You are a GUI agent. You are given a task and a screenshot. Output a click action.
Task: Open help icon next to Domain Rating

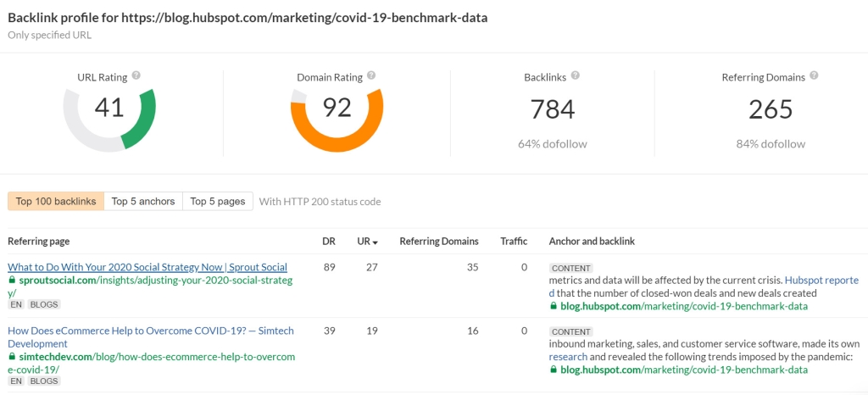click(x=371, y=75)
